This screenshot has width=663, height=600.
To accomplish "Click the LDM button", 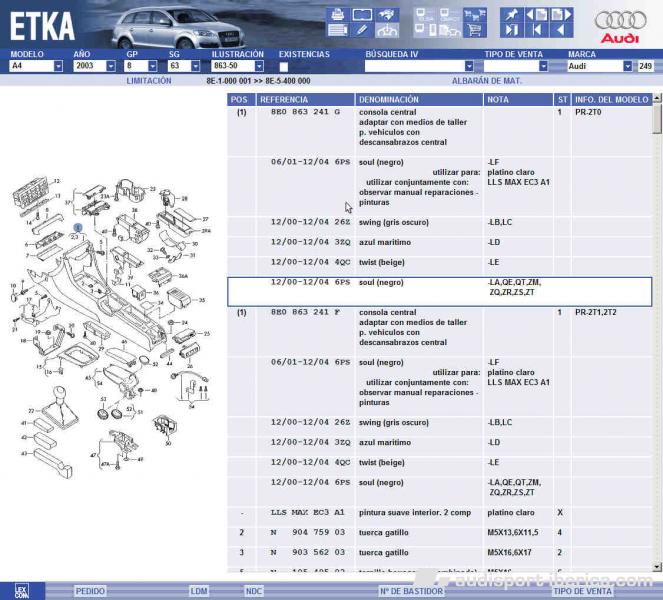I will pos(199,591).
